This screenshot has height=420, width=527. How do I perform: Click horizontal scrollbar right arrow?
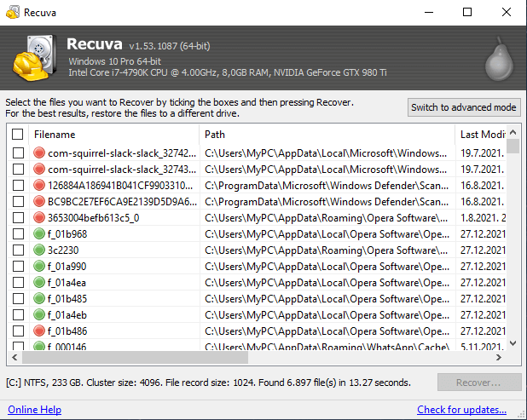coord(499,358)
